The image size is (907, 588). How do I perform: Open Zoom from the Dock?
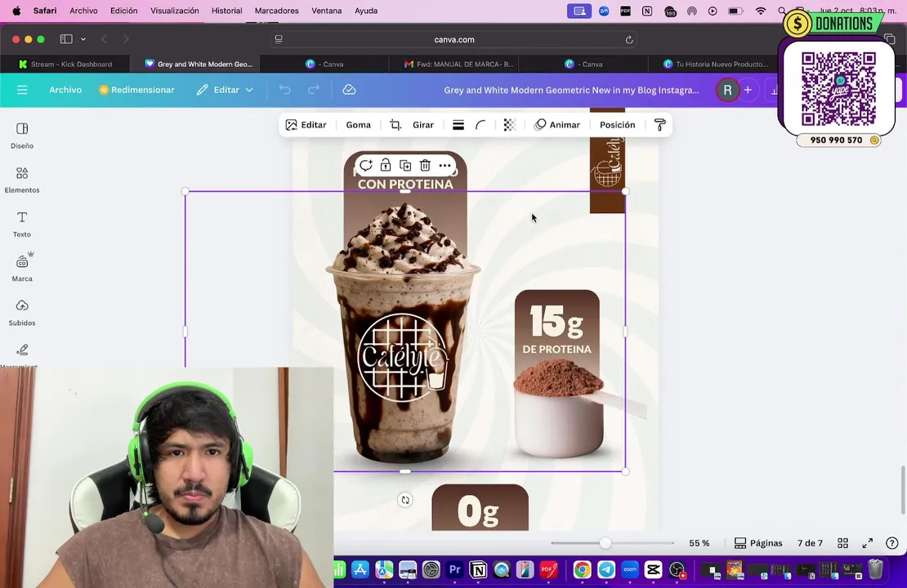[x=630, y=570]
